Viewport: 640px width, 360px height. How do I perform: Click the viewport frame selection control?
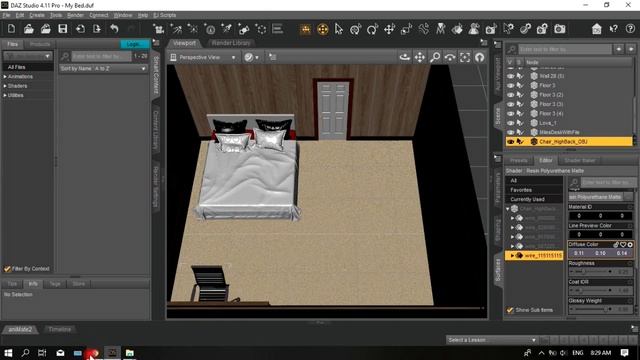(465, 57)
